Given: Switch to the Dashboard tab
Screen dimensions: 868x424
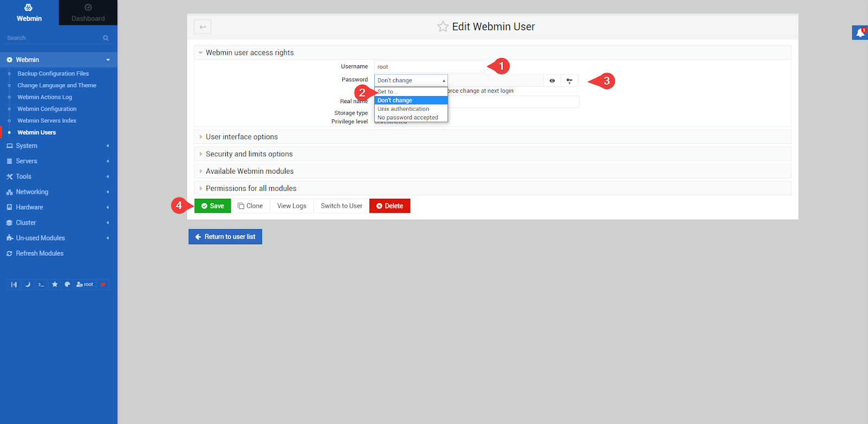Looking at the screenshot, I should 88,12.
